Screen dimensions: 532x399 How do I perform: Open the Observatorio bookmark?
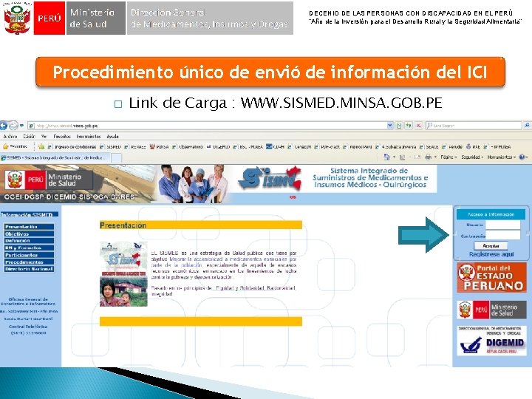pyautogui.click(x=187, y=147)
